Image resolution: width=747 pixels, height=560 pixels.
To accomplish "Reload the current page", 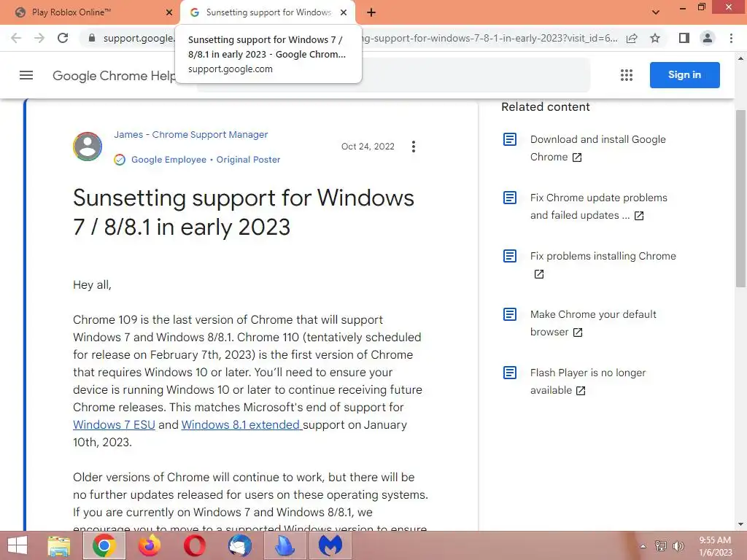I will (x=63, y=38).
